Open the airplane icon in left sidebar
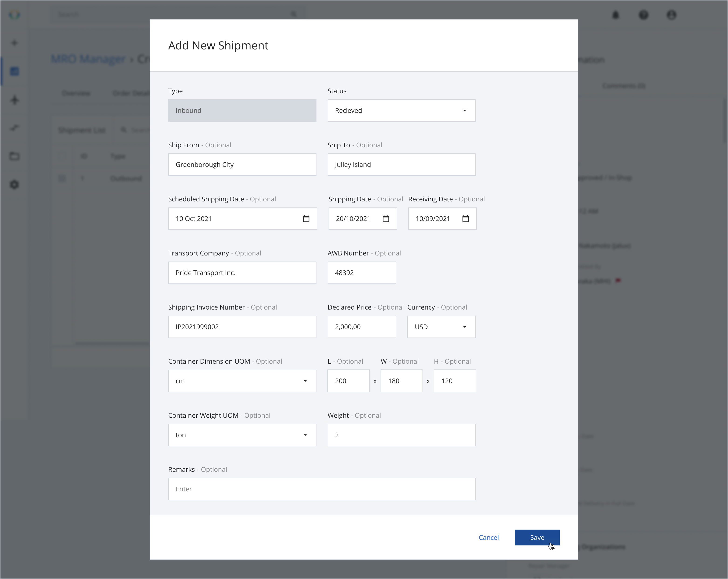The width and height of the screenshot is (728, 579). pos(14,100)
